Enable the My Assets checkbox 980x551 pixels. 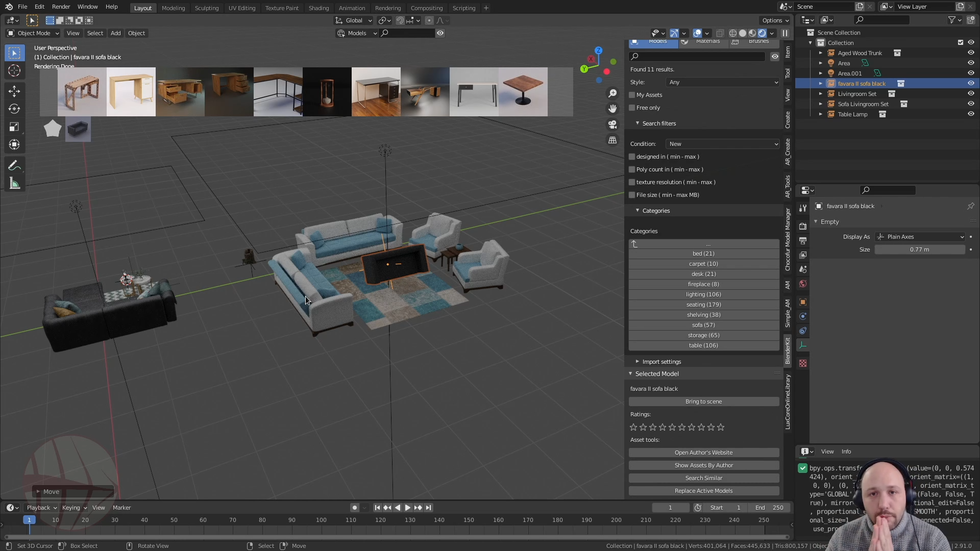click(632, 95)
